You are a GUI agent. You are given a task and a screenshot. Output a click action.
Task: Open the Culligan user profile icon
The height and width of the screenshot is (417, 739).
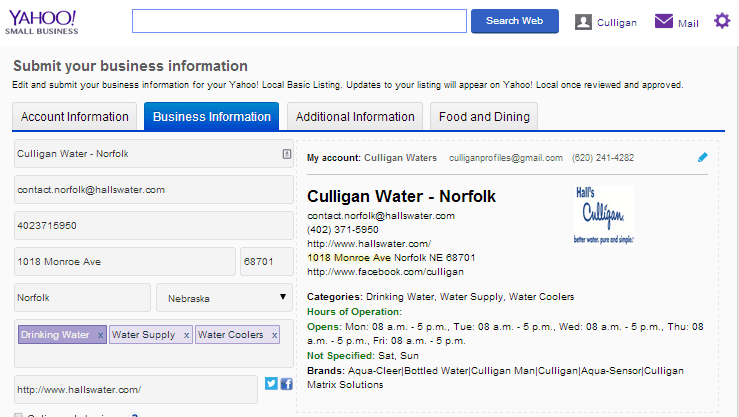pos(583,22)
